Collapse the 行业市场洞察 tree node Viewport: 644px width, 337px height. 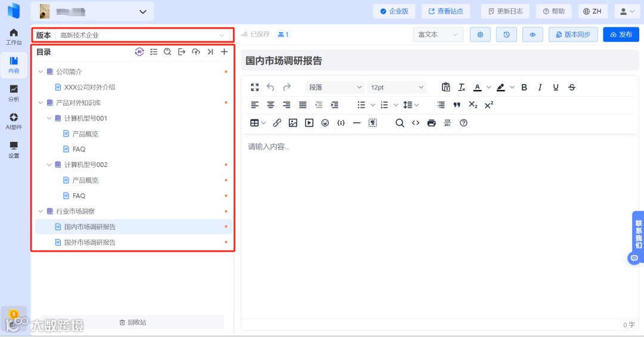(x=41, y=211)
